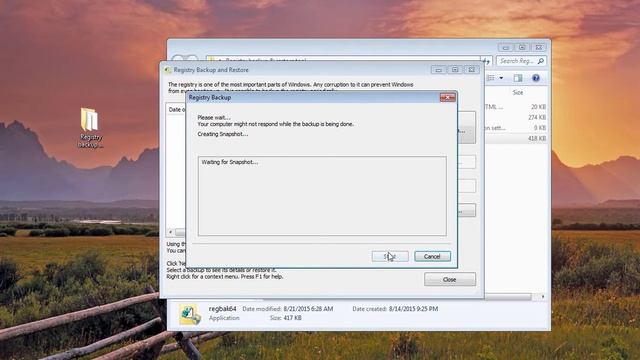Image resolution: width=640 pixels, height=360 pixels.
Task: Open the Registry backup folder on desktop
Action: pyautogui.click(x=90, y=128)
